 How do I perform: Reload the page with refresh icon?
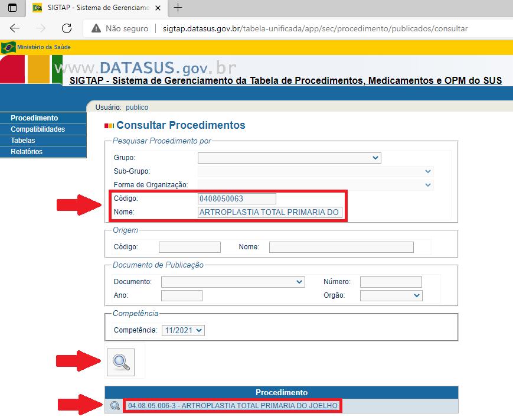click(x=67, y=28)
